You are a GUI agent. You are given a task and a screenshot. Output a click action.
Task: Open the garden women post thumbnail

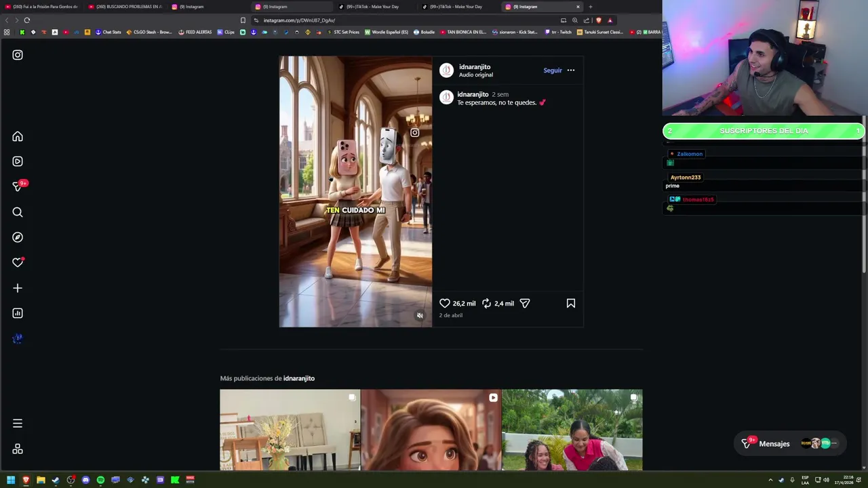(x=572, y=430)
